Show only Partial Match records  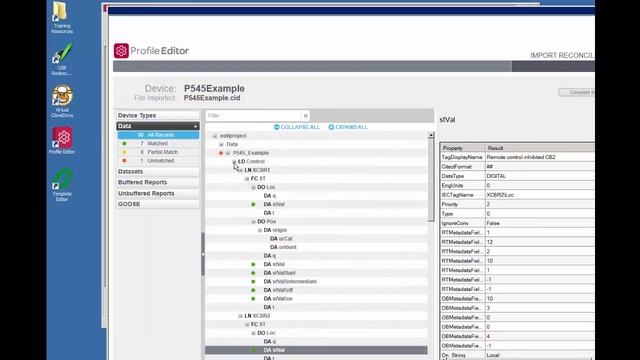click(158, 152)
